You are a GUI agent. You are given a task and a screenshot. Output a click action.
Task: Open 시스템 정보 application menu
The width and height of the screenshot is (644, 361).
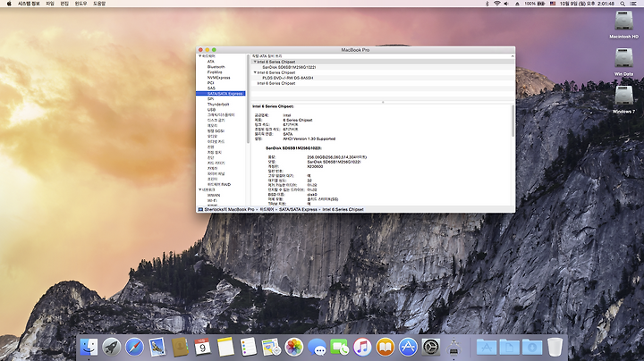point(29,4)
